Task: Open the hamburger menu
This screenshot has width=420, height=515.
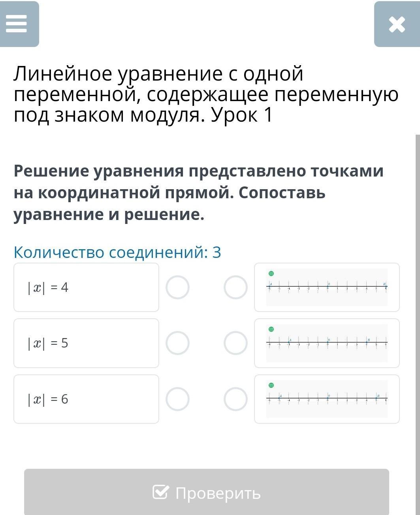Action: (17, 24)
